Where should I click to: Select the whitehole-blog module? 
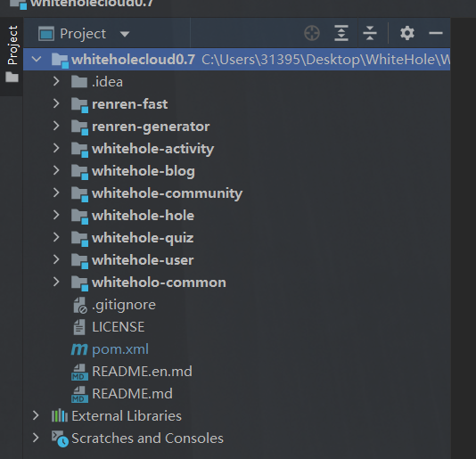pos(144,171)
